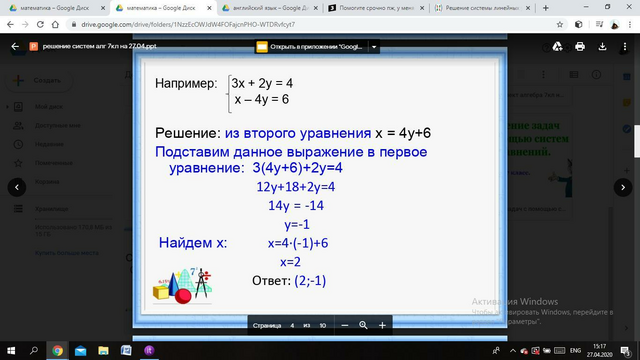Screen dimensions: 640x360
Task: Show previous file using left arrow
Action: point(17,187)
